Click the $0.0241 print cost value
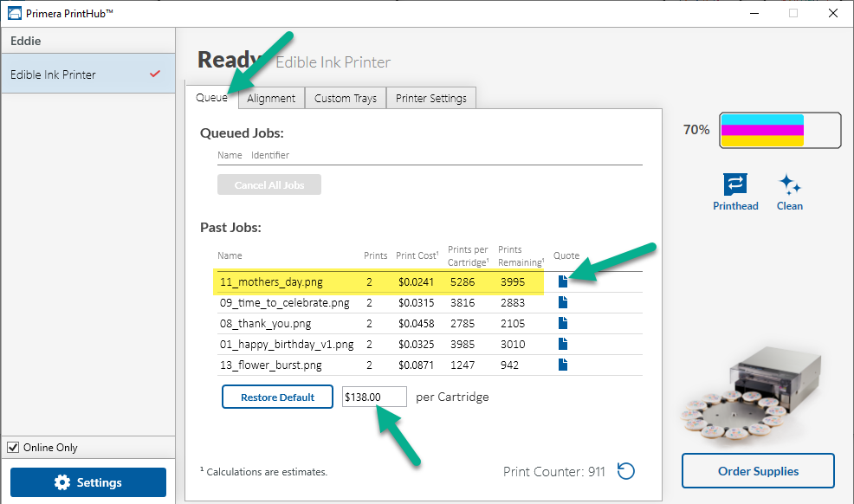The width and height of the screenshot is (854, 504). coord(416,282)
